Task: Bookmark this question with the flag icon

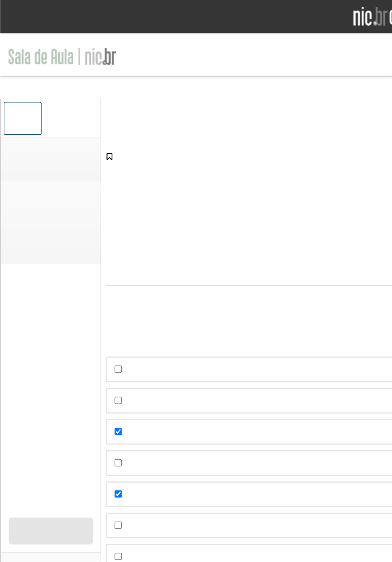Action: pos(109,157)
